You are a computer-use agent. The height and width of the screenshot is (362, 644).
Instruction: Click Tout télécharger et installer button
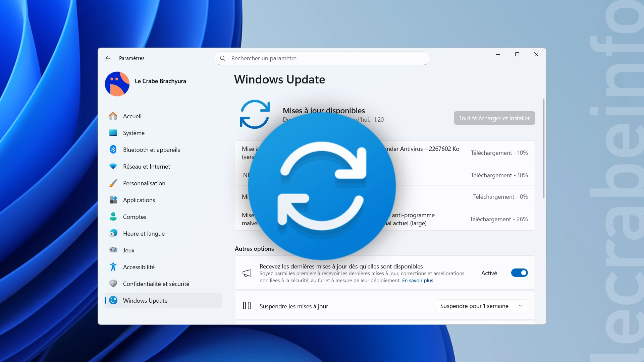(494, 118)
